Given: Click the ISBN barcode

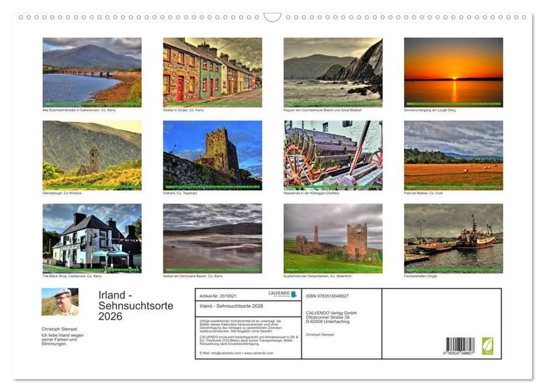Looking at the screenshot, I should pos(460,346).
